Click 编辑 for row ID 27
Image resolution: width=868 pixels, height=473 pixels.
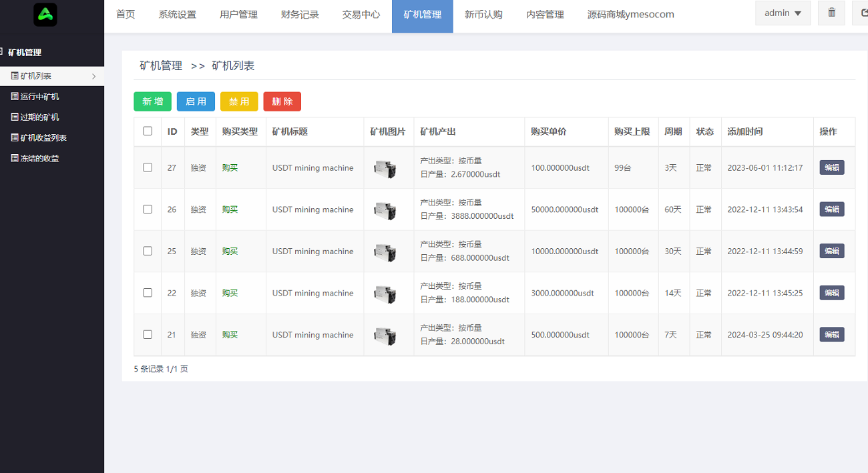pos(832,167)
